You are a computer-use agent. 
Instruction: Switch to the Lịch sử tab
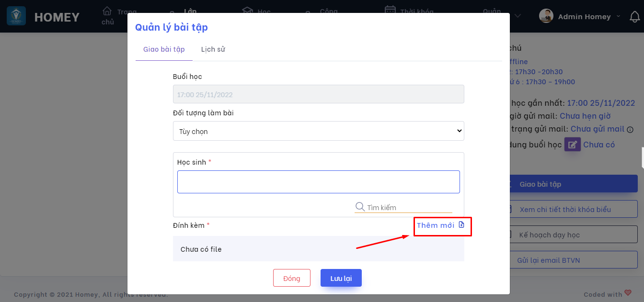pyautogui.click(x=213, y=49)
